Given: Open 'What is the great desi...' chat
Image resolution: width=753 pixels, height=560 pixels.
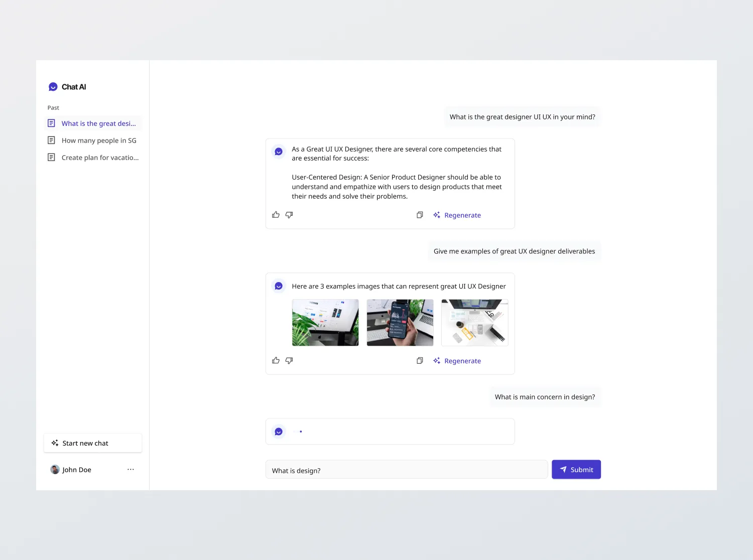Looking at the screenshot, I should 93,123.
